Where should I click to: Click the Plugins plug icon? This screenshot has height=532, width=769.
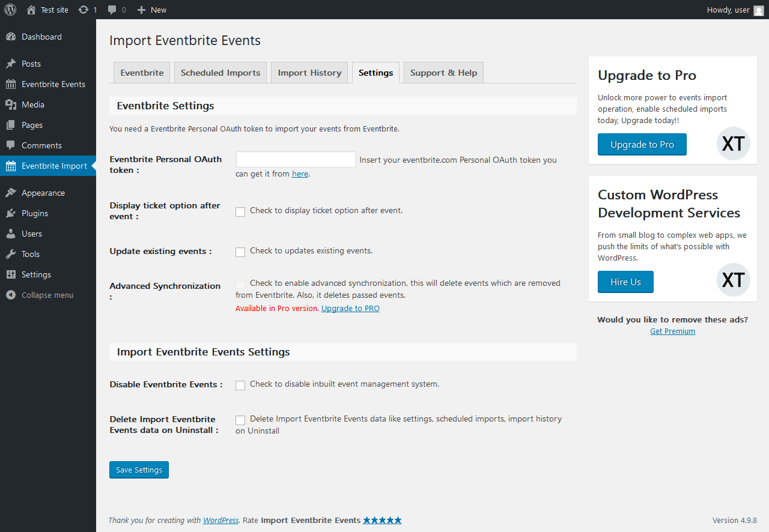[x=11, y=213]
